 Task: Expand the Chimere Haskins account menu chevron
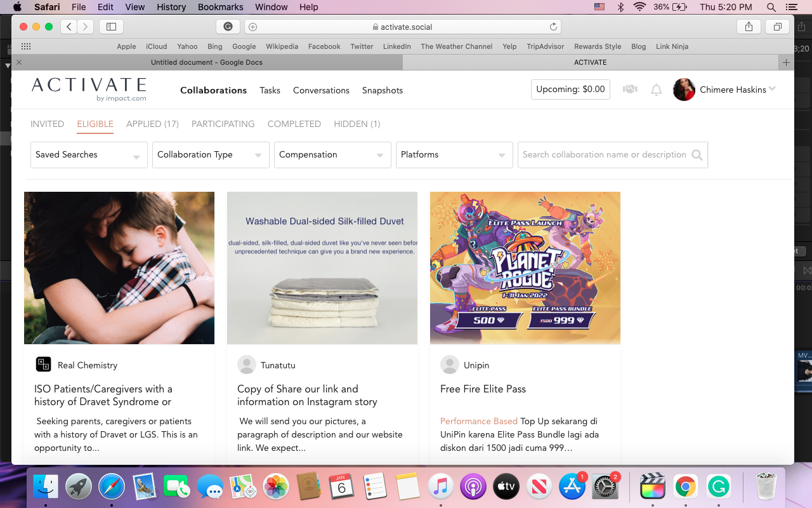click(x=772, y=89)
